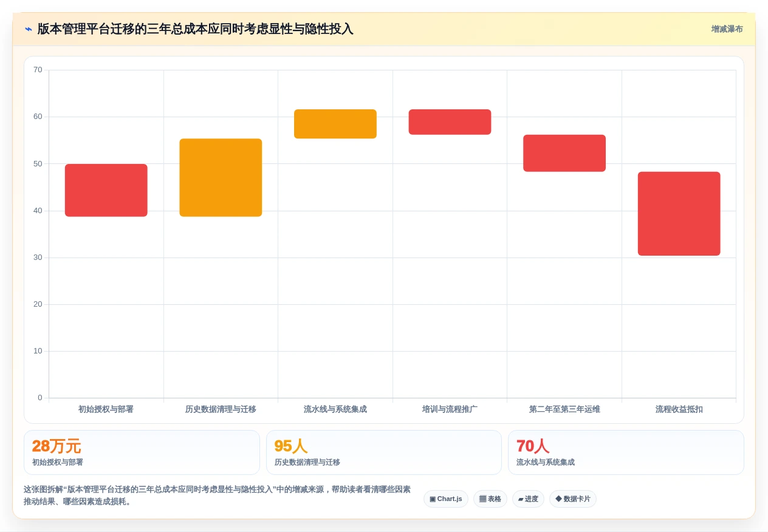Click the Chart.js chip

(x=446, y=499)
